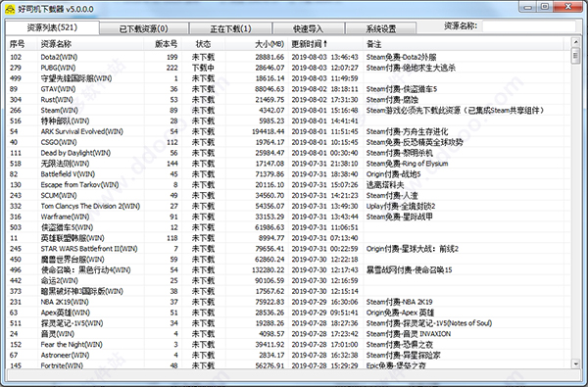Click size value 88046.63 for GTAV
The height and width of the screenshot is (387, 588).
click(269, 89)
